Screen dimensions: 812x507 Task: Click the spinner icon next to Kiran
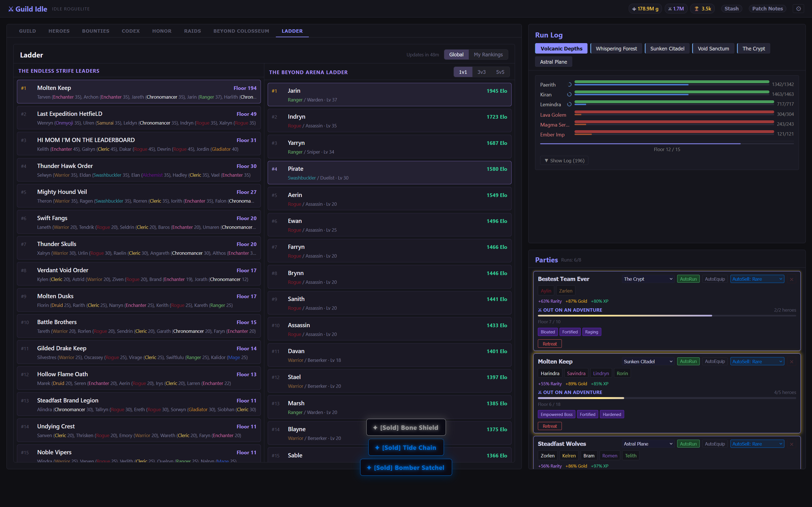coord(569,95)
